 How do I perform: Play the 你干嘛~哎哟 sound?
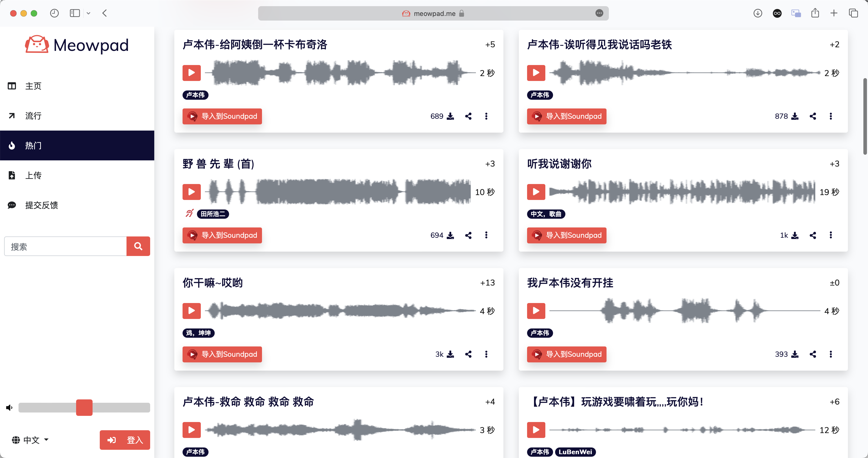[x=191, y=310]
